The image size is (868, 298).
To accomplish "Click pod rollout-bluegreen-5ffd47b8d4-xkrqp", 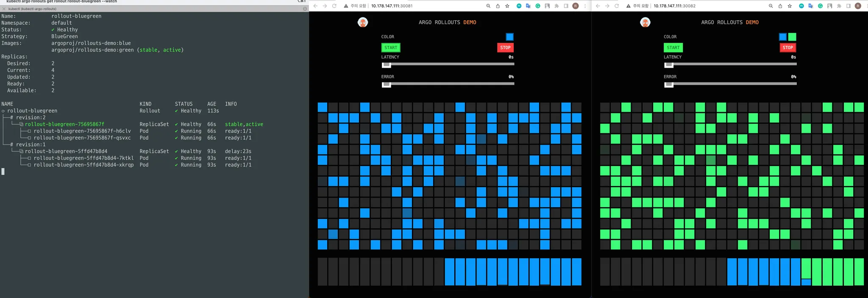I will pos(83,165).
